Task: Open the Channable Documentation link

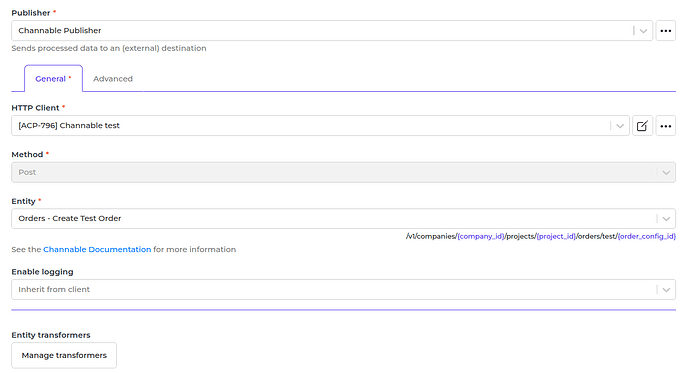Action: [x=97, y=249]
